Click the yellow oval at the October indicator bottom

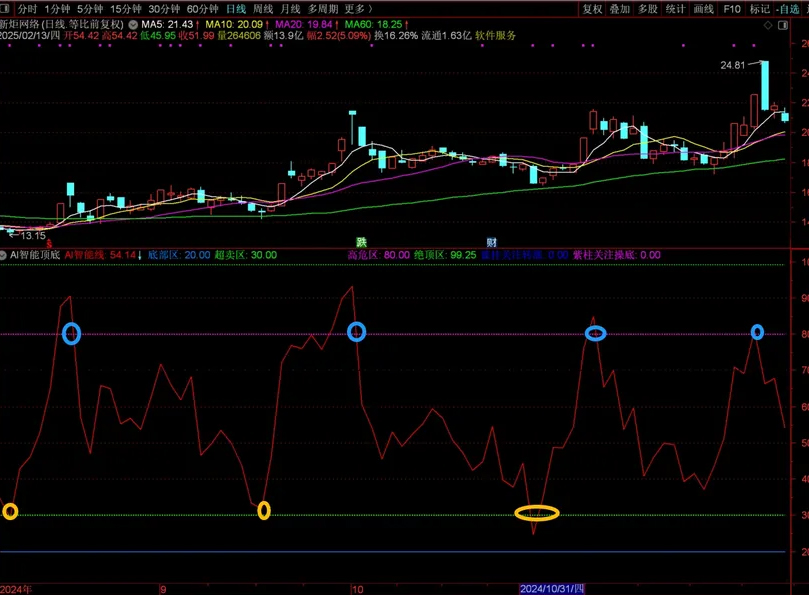click(x=537, y=513)
